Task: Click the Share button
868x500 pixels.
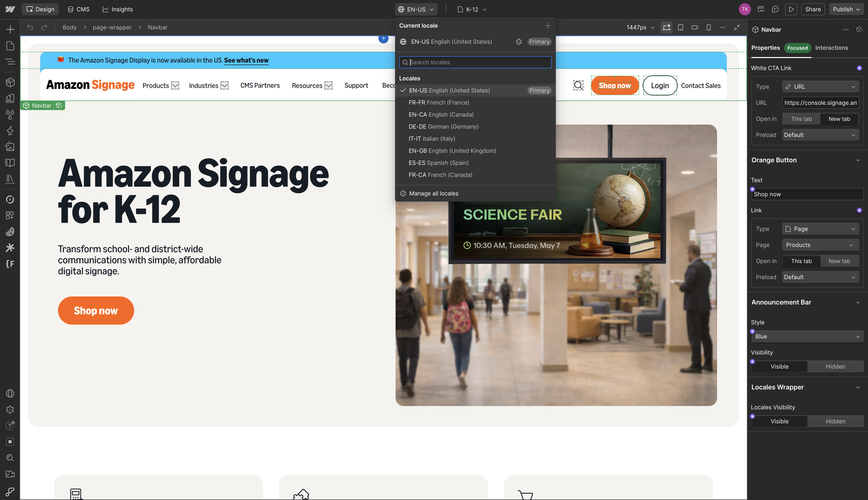Action: click(813, 9)
